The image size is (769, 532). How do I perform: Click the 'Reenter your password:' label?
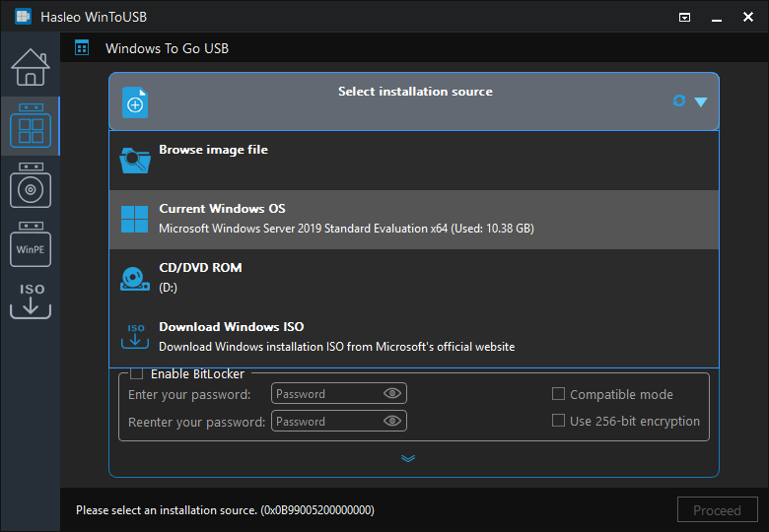point(196,422)
